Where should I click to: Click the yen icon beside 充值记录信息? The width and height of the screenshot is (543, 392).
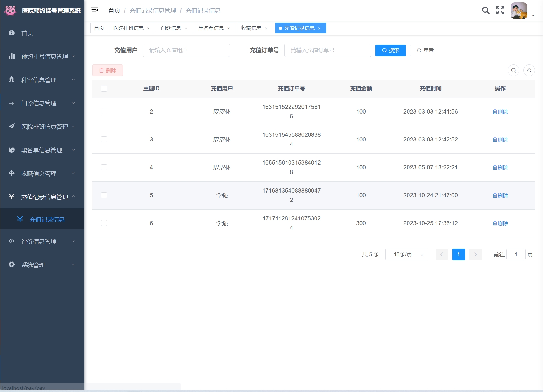coord(20,219)
